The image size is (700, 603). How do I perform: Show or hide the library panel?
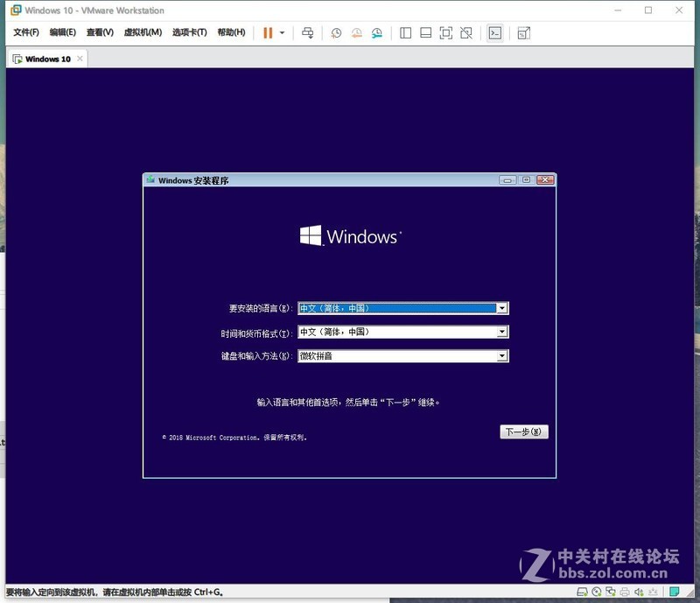[404, 33]
